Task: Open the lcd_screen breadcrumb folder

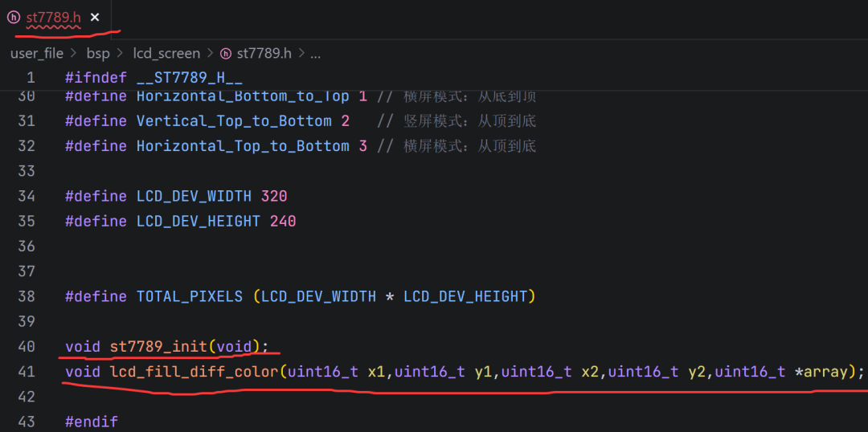Action: pos(166,54)
